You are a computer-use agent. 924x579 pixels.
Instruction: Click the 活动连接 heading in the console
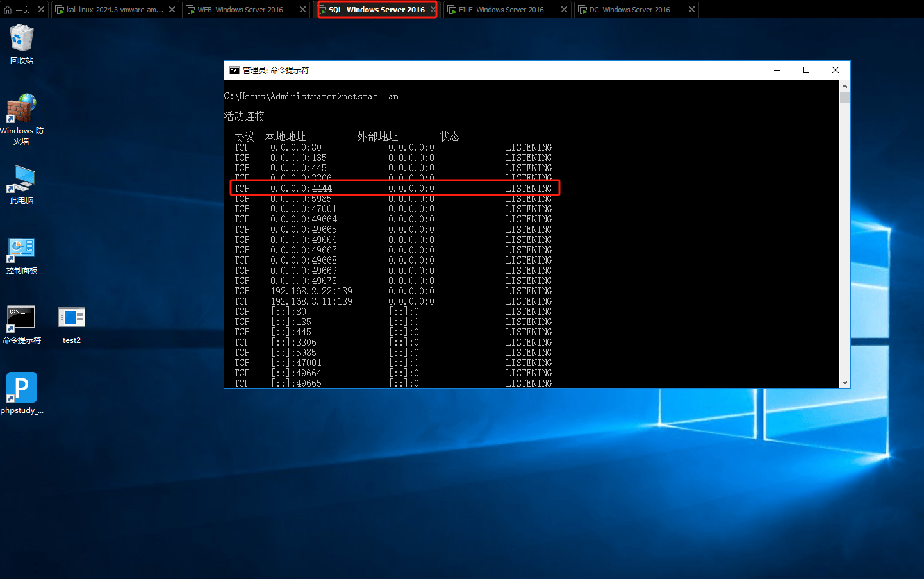coord(244,116)
